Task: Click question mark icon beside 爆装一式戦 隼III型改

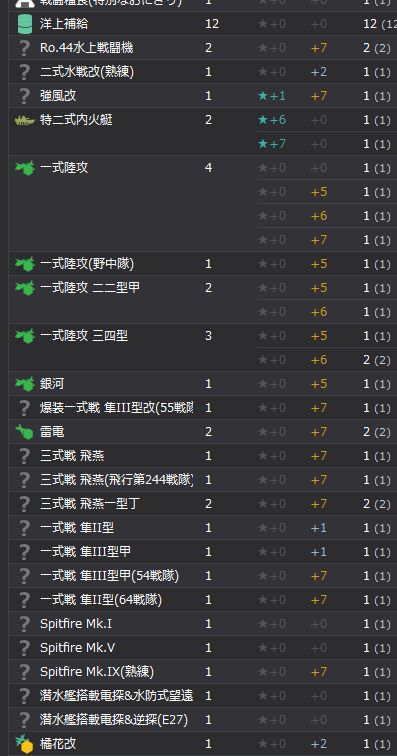Action: [24, 408]
